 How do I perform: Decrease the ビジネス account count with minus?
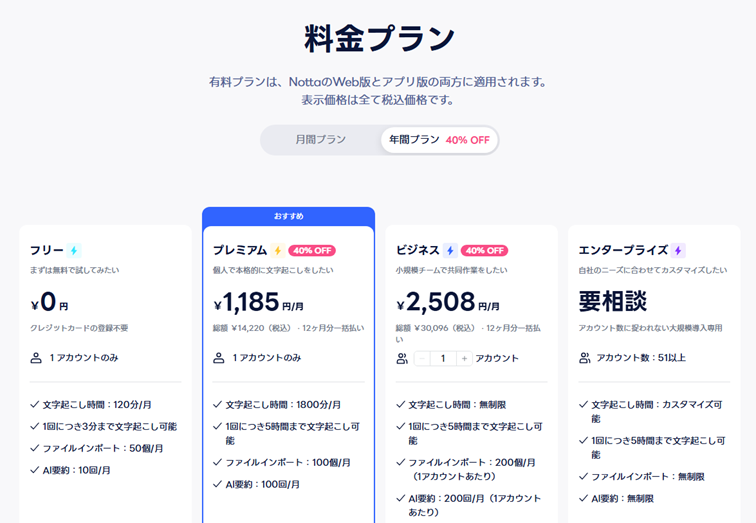click(422, 358)
